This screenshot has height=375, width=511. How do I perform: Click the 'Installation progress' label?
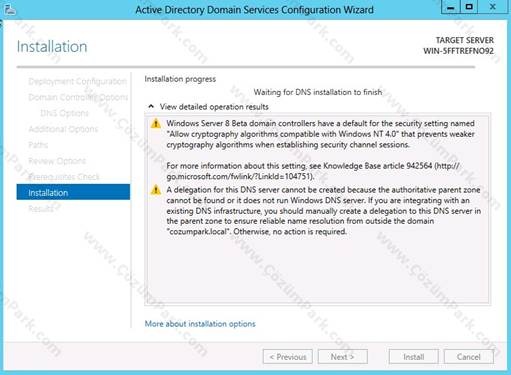coord(180,79)
